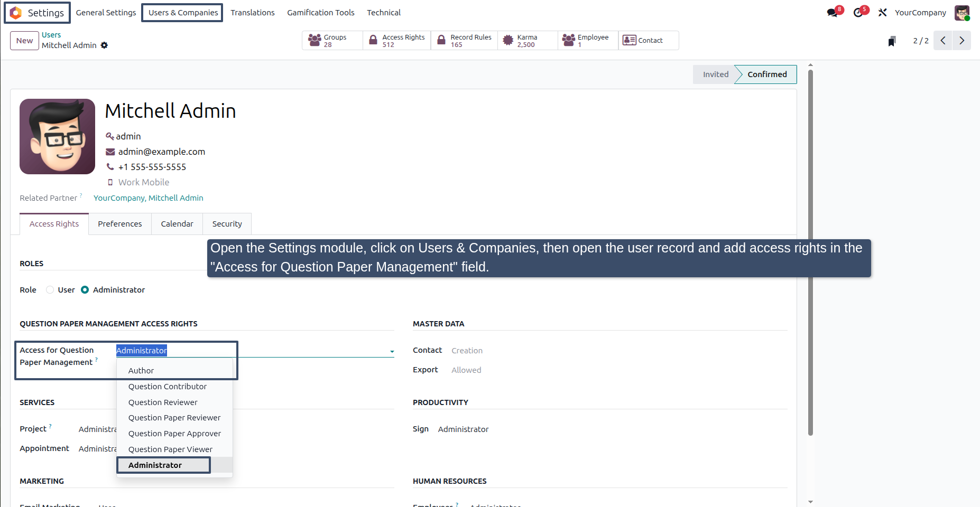Click Mitchell Admin's profile picture

57,137
